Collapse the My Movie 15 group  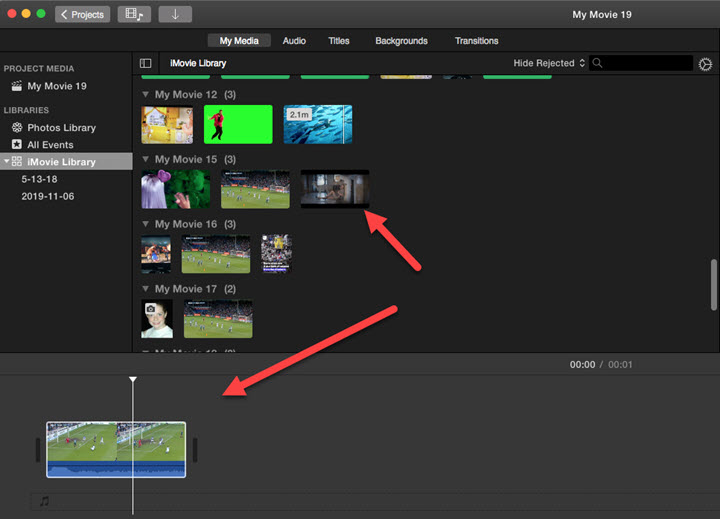(x=145, y=159)
